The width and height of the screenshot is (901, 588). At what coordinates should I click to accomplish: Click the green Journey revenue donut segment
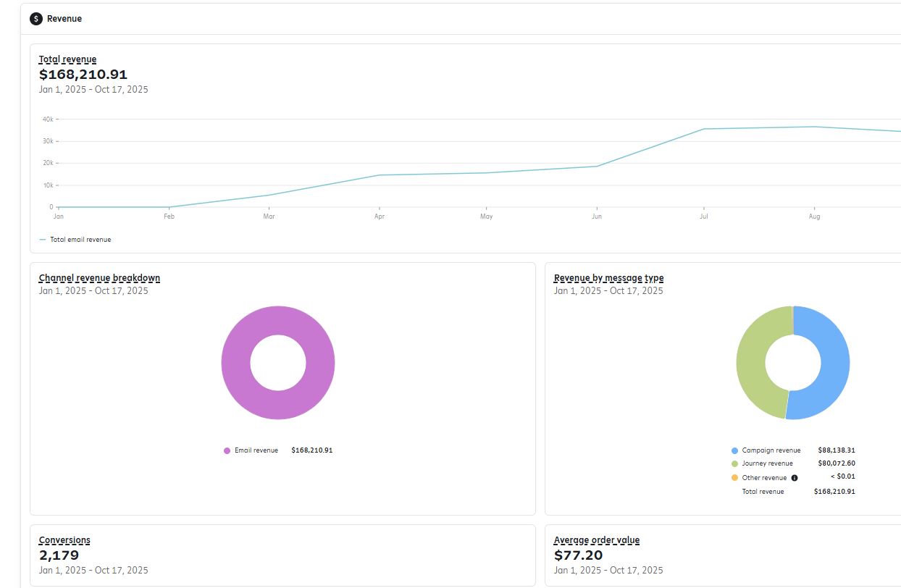click(x=751, y=362)
